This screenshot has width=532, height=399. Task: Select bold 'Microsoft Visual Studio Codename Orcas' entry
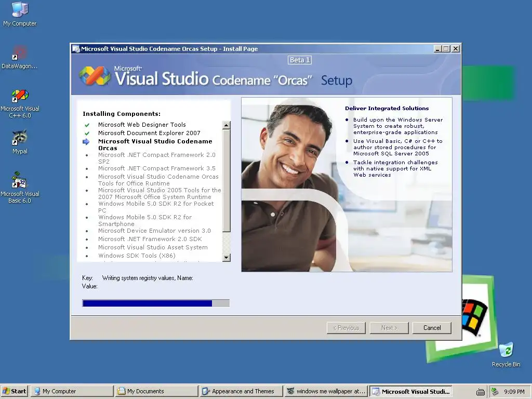point(155,144)
